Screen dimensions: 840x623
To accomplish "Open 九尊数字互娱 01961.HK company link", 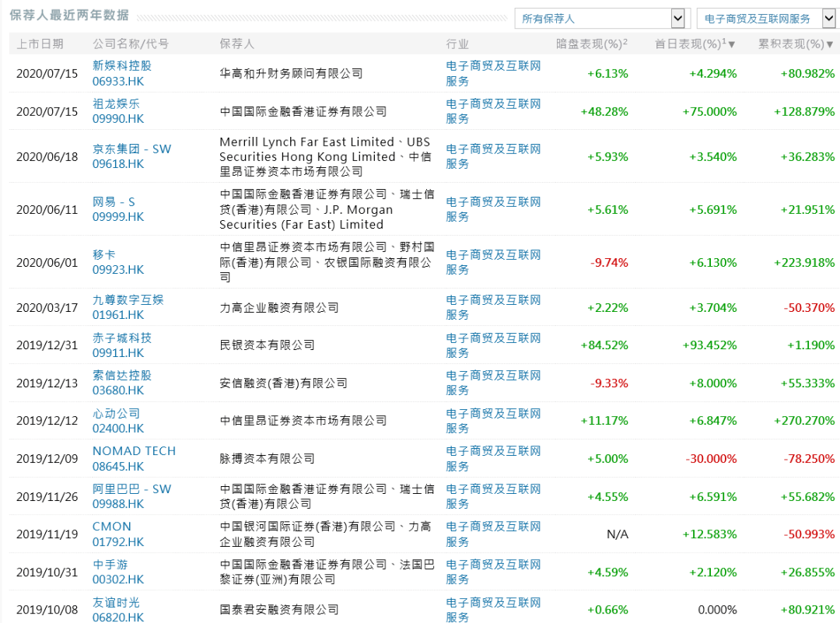I will click(128, 307).
